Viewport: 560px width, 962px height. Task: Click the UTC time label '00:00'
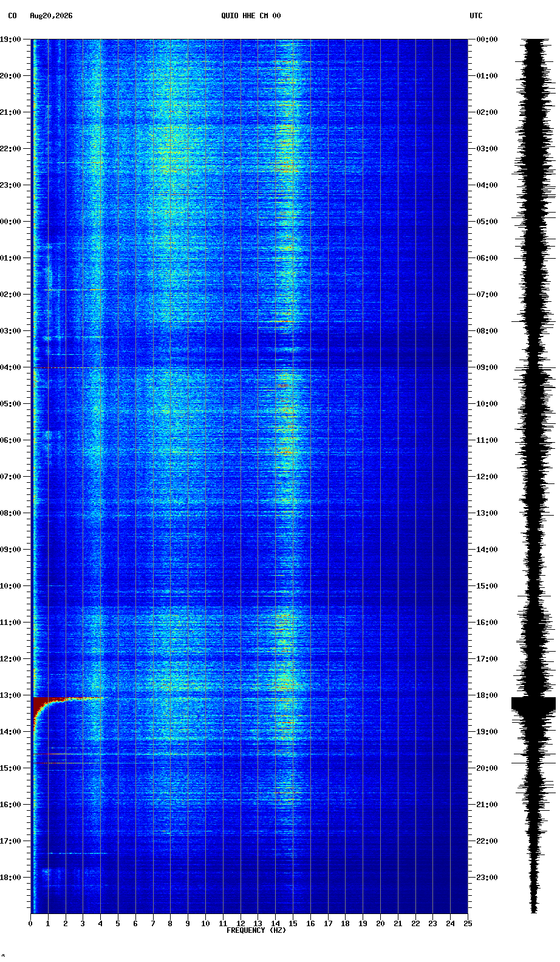click(487, 39)
